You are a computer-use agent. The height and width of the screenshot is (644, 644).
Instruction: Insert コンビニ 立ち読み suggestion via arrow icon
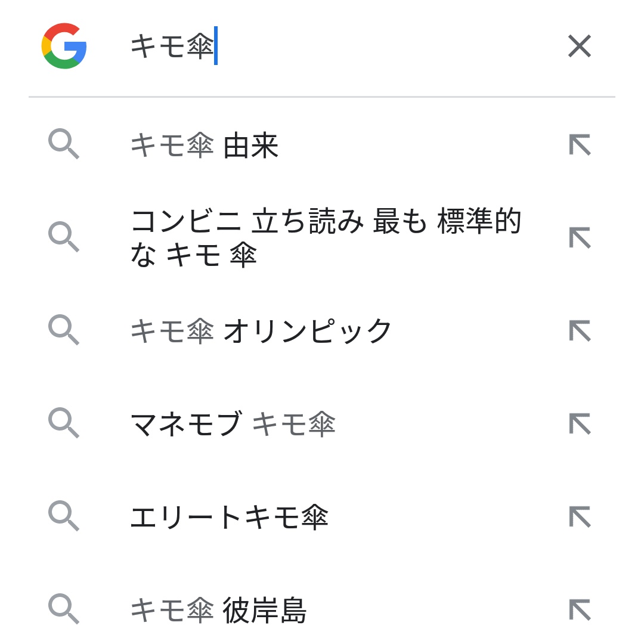coord(580,237)
